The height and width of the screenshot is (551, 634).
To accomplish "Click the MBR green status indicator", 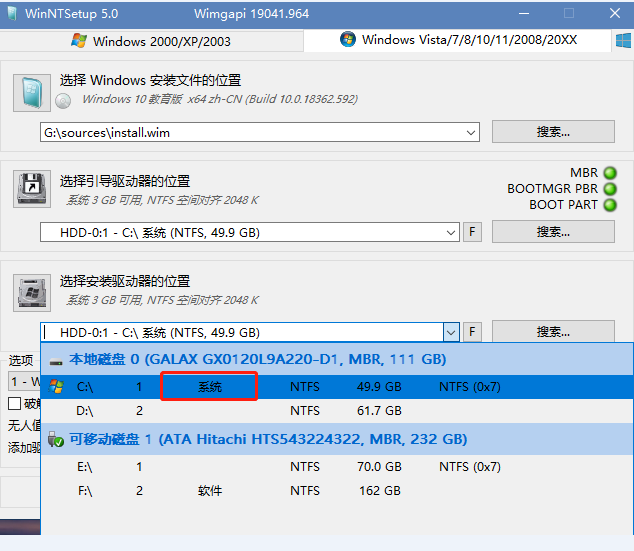I will tap(610, 173).
